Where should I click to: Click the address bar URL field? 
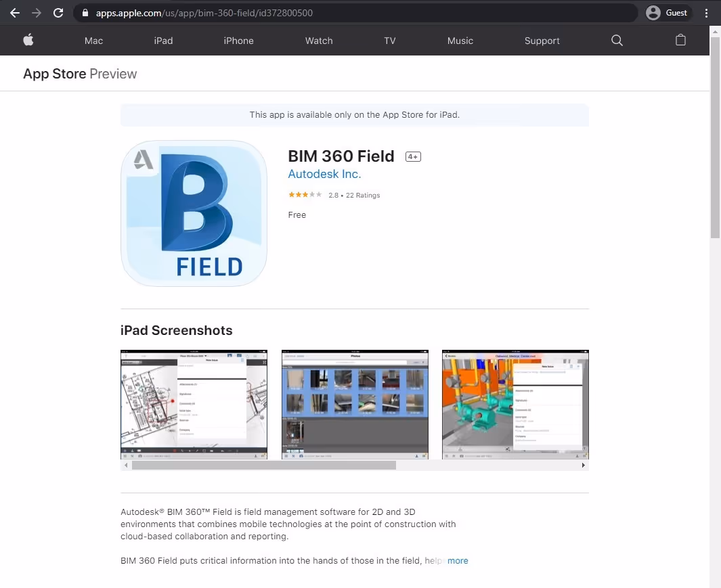tap(355, 13)
